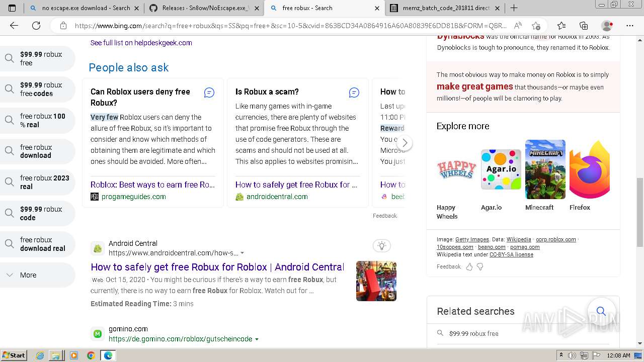Click Feedback link below People also ask
Screen dimensions: 644x362
tap(385, 216)
